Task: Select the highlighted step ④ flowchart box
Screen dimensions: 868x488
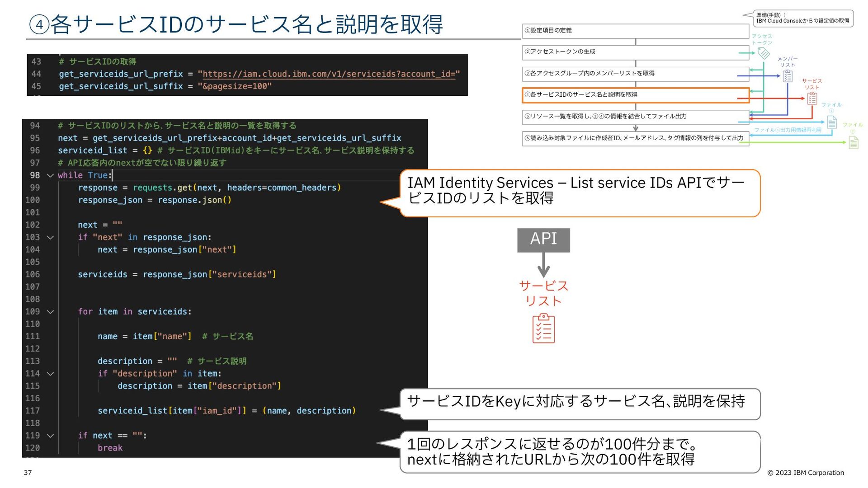Action: [635, 95]
